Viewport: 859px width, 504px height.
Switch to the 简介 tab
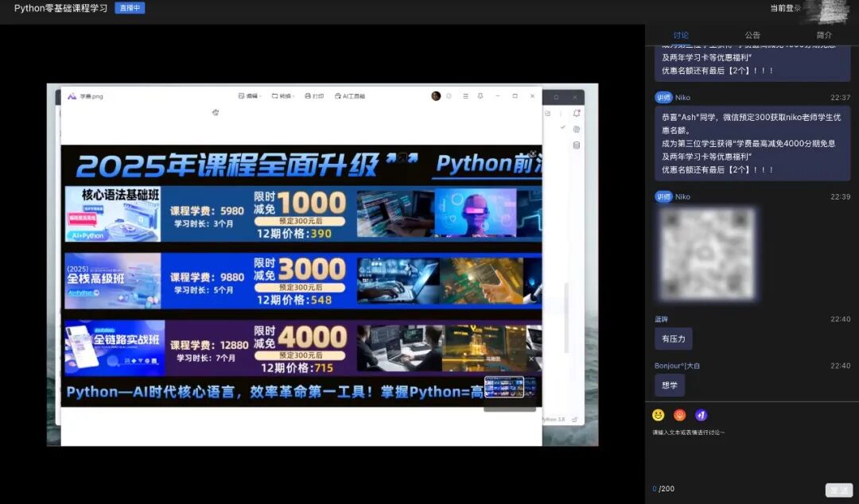pyautogui.click(x=823, y=35)
